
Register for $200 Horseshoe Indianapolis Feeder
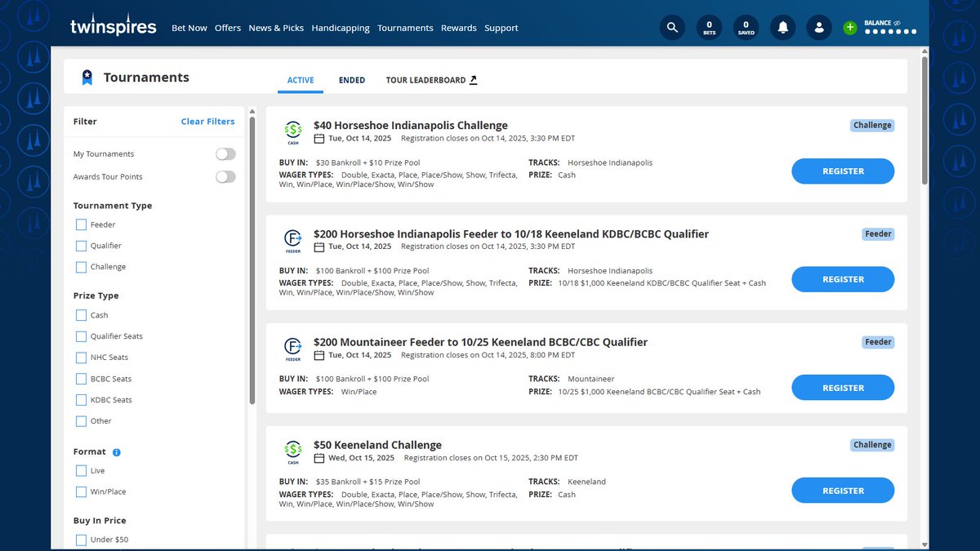pyautogui.click(x=843, y=279)
